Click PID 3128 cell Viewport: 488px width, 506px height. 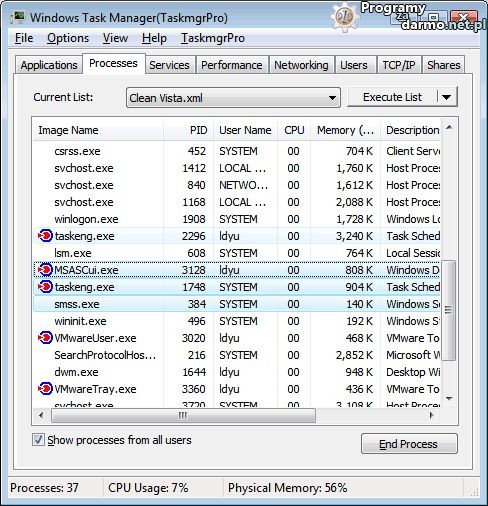194,270
